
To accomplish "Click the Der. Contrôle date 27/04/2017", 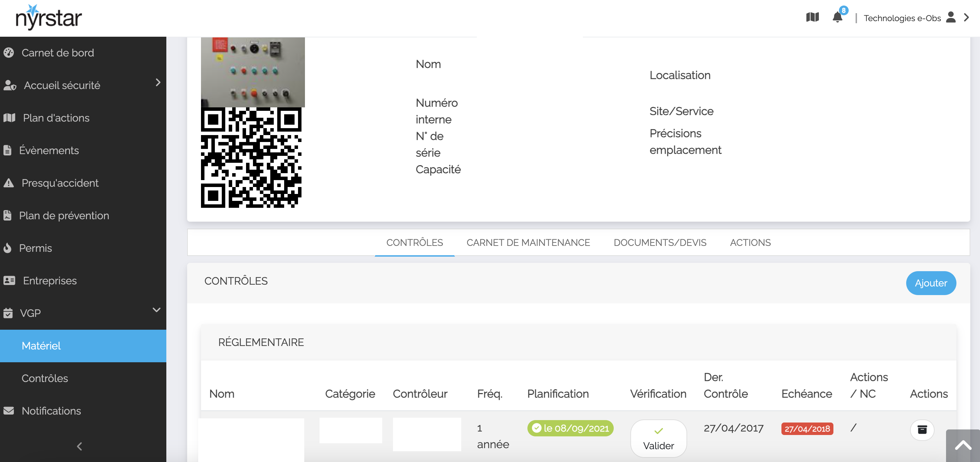I will tap(733, 428).
